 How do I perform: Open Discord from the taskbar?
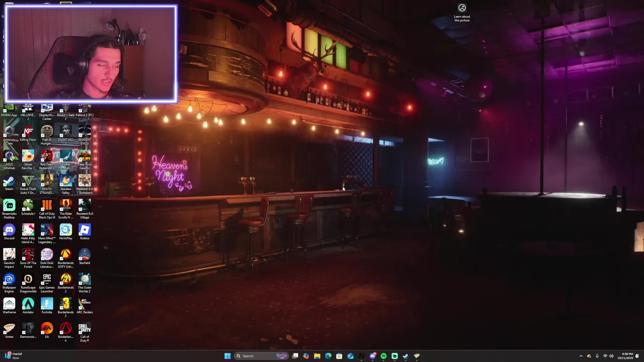(x=372, y=356)
